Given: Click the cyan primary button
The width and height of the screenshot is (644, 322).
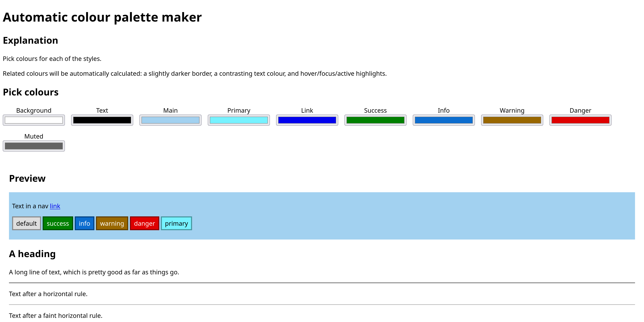Looking at the screenshot, I should tap(176, 223).
